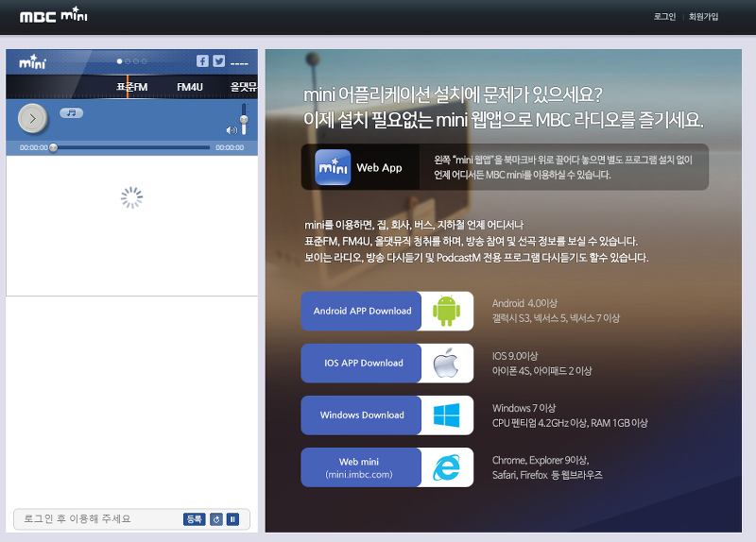756x542 pixels.
Task: Open the 로그인 login link
Action: tap(664, 16)
